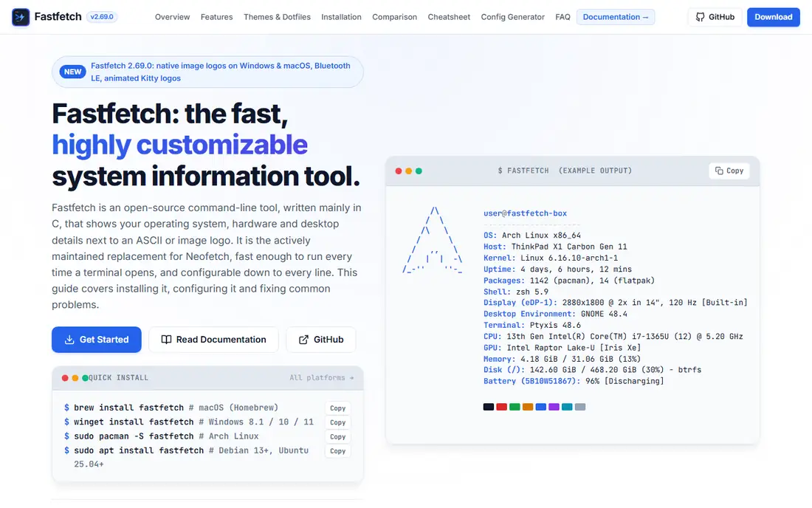Open the Config Generator nav item

click(x=513, y=17)
